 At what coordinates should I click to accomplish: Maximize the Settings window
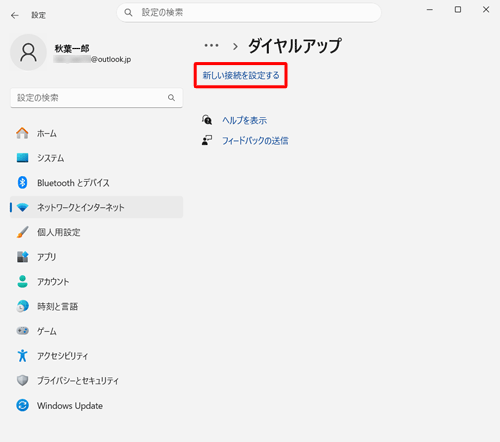pos(458,10)
